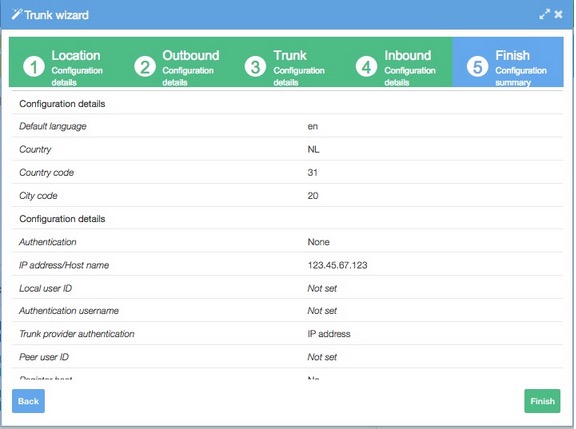Click the 123.45.67.123 IP value
Screen dimensions: 576x429
tap(337, 265)
